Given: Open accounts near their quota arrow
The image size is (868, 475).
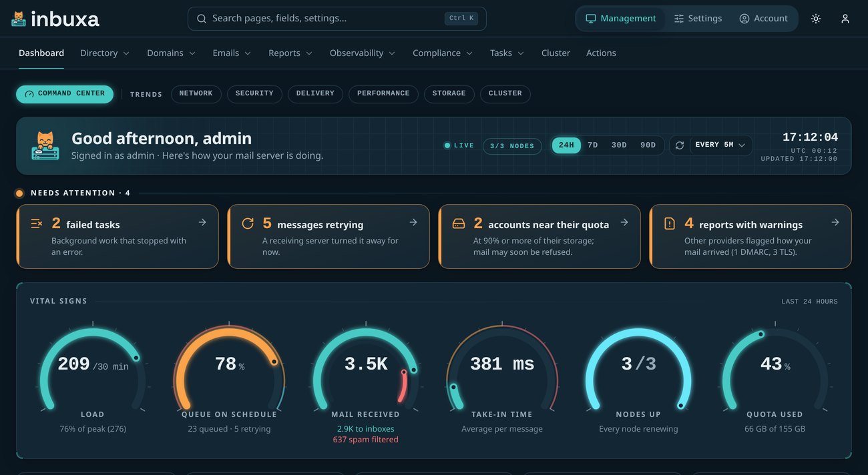Looking at the screenshot, I should click(624, 222).
